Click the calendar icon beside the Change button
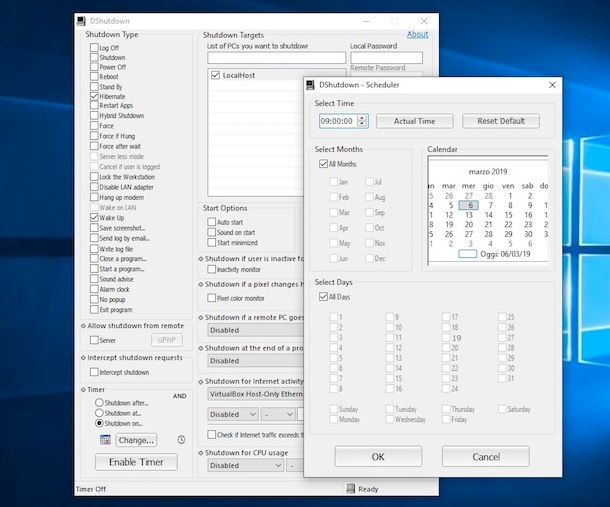 click(105, 440)
